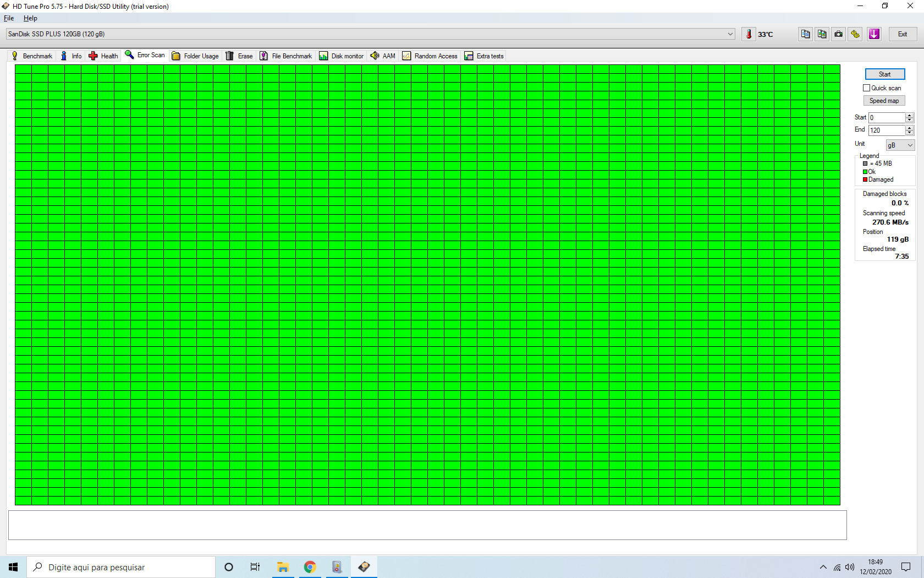924x578 pixels.
Task: Click the Exit button
Action: pos(903,34)
